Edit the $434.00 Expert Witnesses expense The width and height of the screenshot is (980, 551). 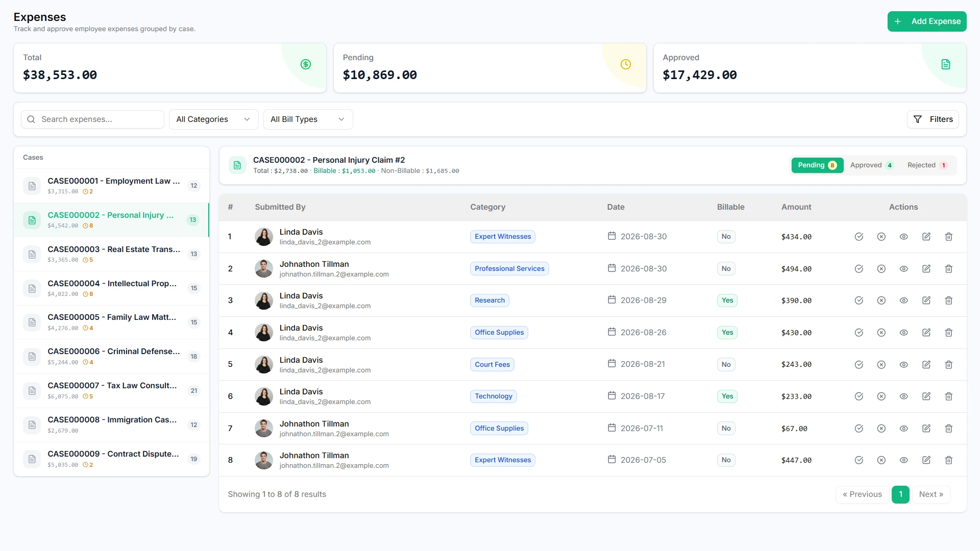tap(926, 237)
